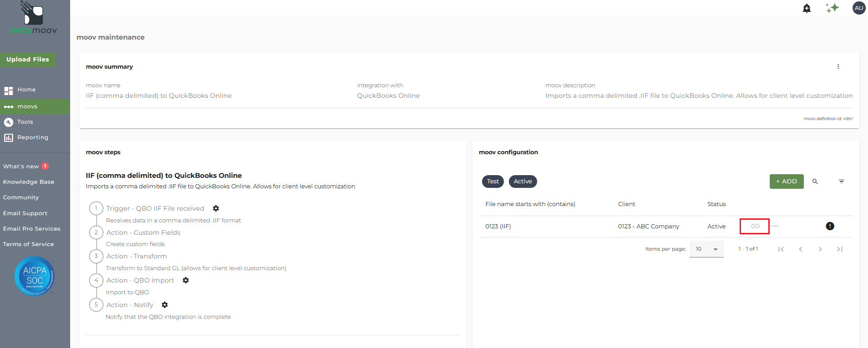This screenshot has width=868, height=348.
Task: Open moov summary three-dot menu
Action: (838, 66)
